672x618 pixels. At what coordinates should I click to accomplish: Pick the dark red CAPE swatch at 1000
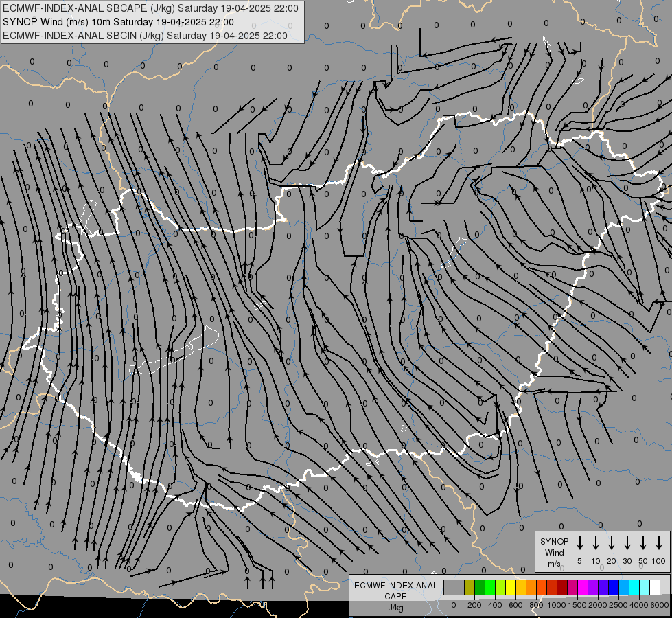(562, 587)
